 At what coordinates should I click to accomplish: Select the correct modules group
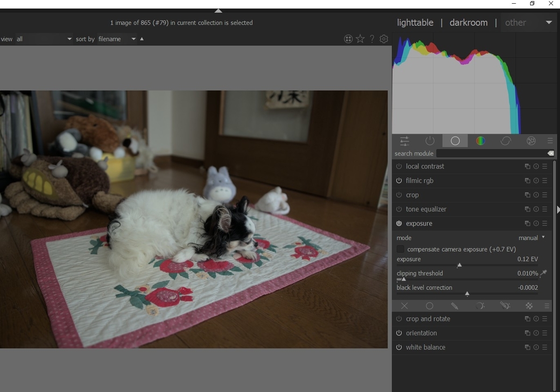pos(505,141)
